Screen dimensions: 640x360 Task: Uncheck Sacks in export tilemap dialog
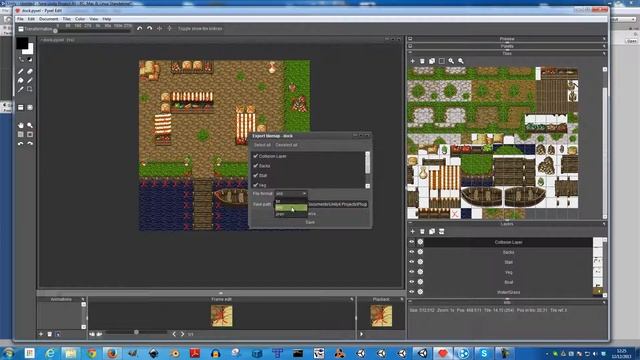[x=256, y=166]
